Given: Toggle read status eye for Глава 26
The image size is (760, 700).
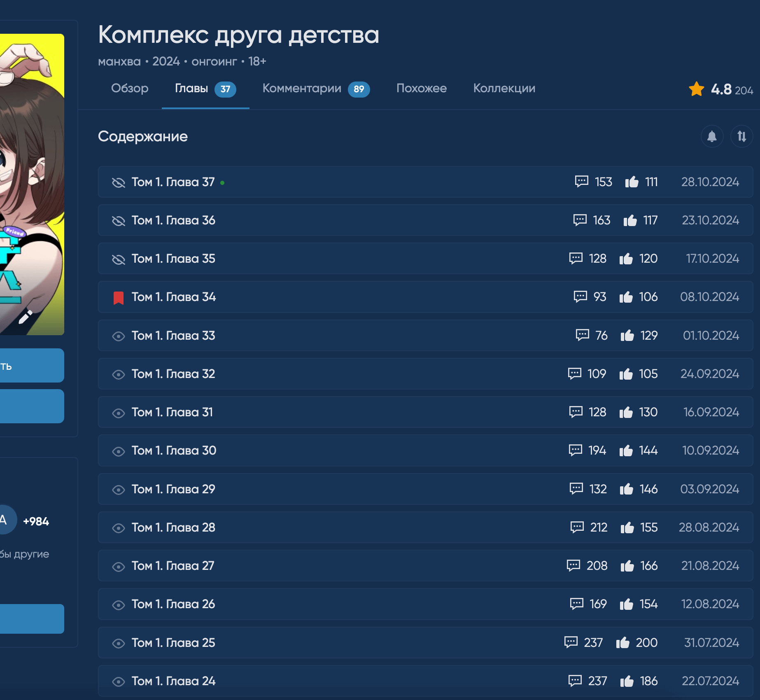Looking at the screenshot, I should 119,605.
